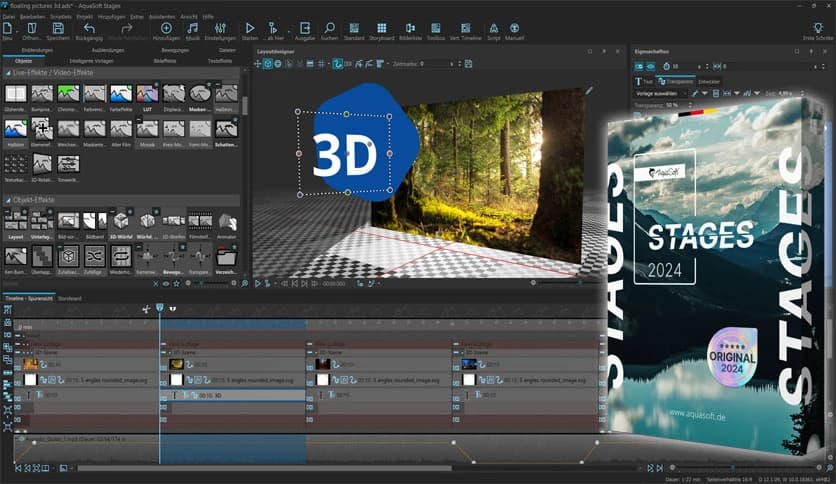Click the toolbox zoom magnifier button
Screen dimensions: 836x484
pyautogui.click(x=245, y=284)
